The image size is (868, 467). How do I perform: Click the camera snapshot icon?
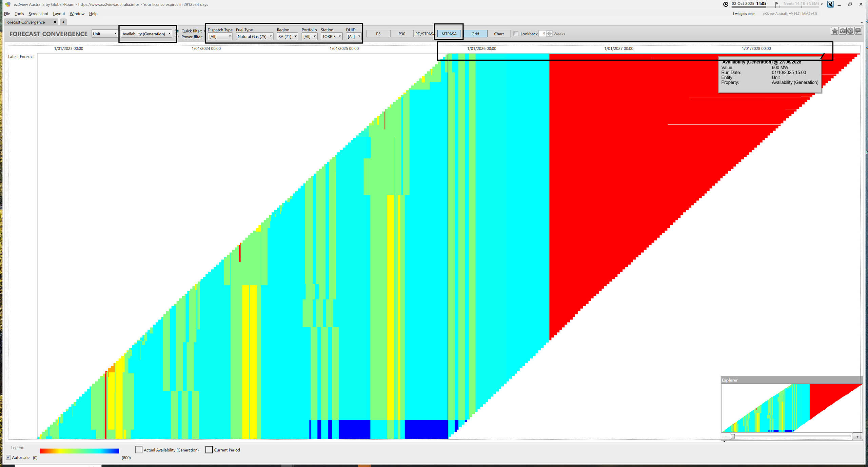842,31
